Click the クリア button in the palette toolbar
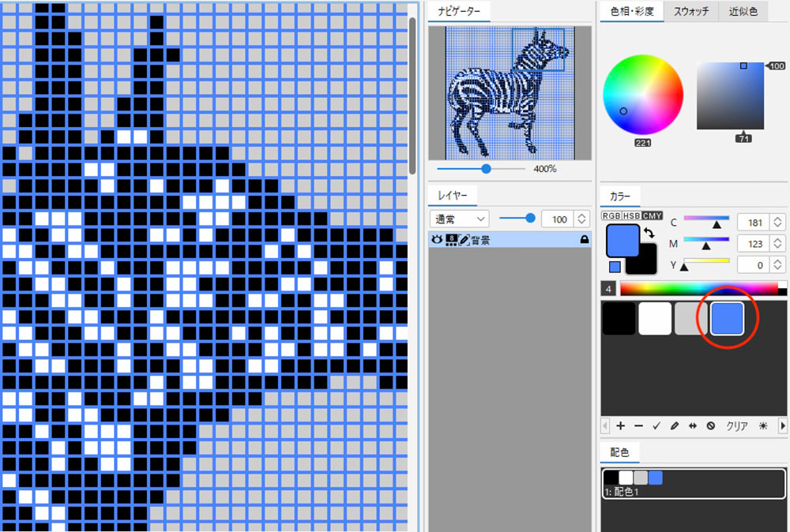 [736, 425]
